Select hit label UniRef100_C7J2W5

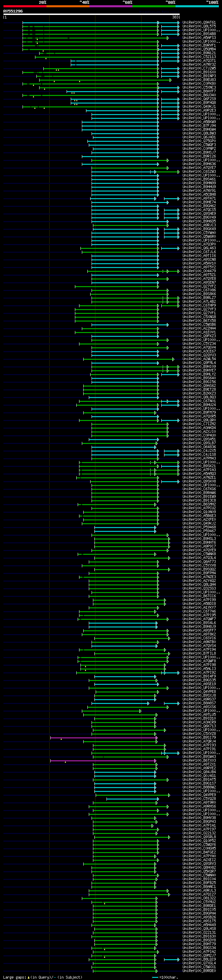199,68
